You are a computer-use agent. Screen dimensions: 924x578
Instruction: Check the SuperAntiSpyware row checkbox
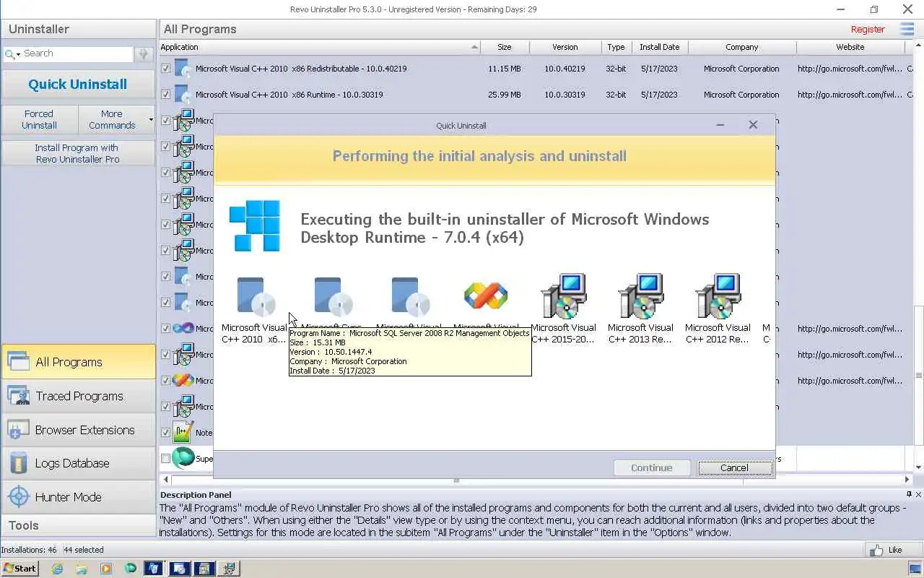(166, 459)
